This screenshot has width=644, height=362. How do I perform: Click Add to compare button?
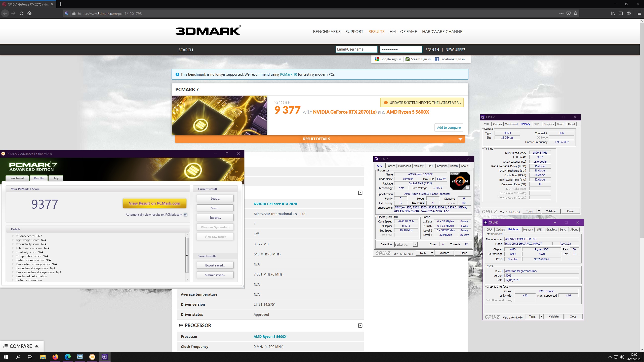[x=449, y=128]
